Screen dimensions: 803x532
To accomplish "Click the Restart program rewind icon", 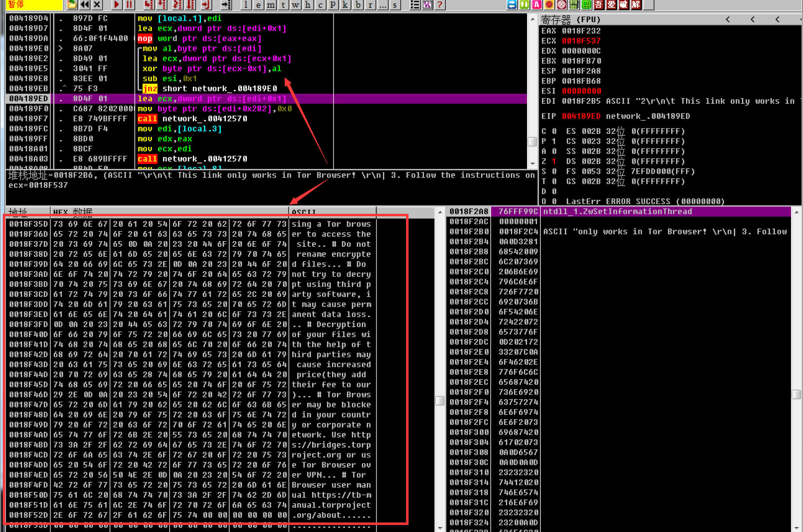I will click(x=85, y=5).
